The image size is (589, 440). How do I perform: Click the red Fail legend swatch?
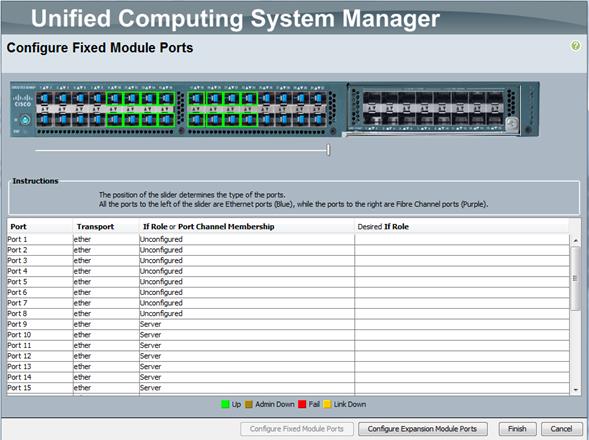tap(302, 404)
